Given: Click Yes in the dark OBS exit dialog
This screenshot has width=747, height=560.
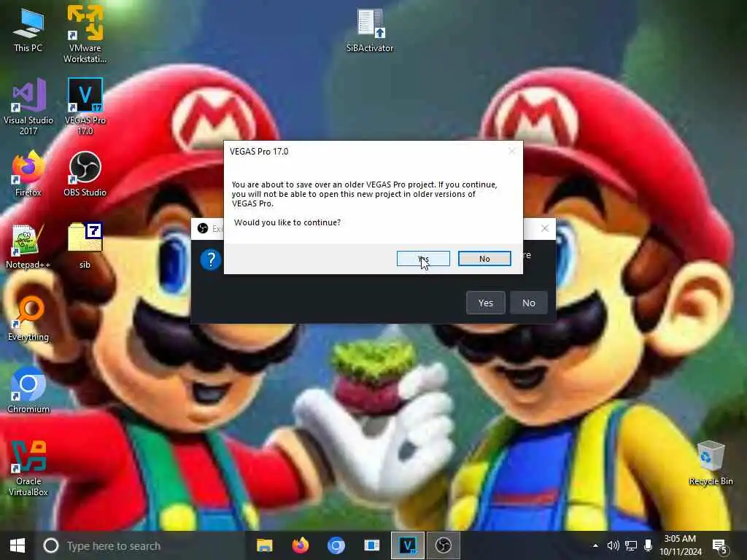Looking at the screenshot, I should pos(485,303).
